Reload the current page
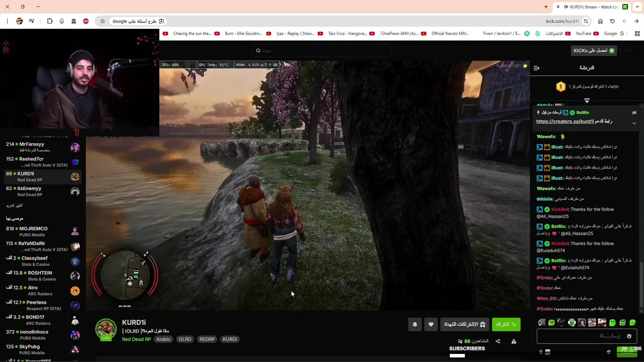 612,21
